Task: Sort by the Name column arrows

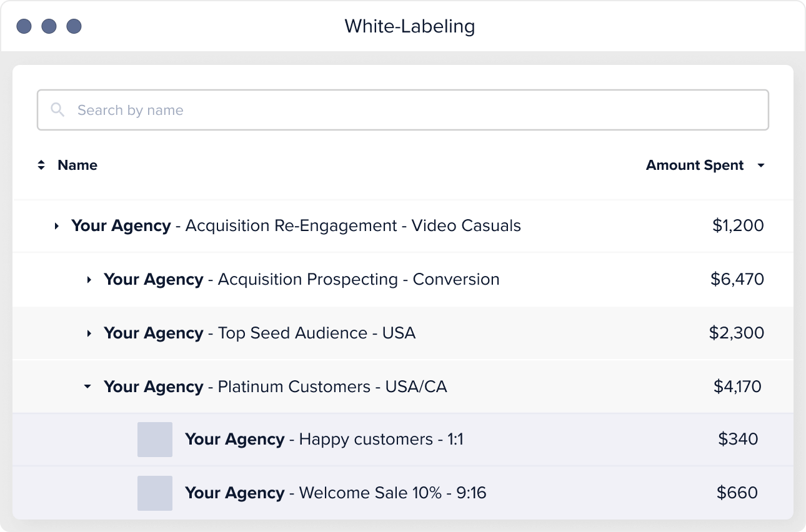Action: click(x=41, y=165)
